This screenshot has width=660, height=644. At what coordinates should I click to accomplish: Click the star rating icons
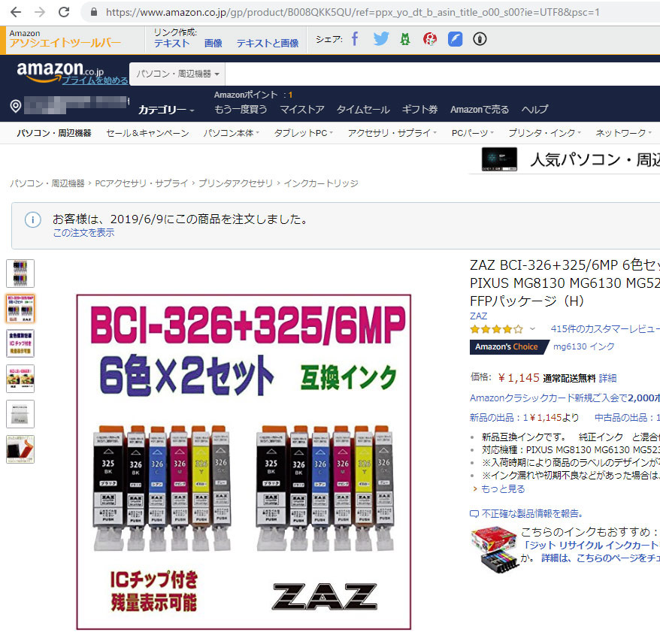click(x=496, y=329)
